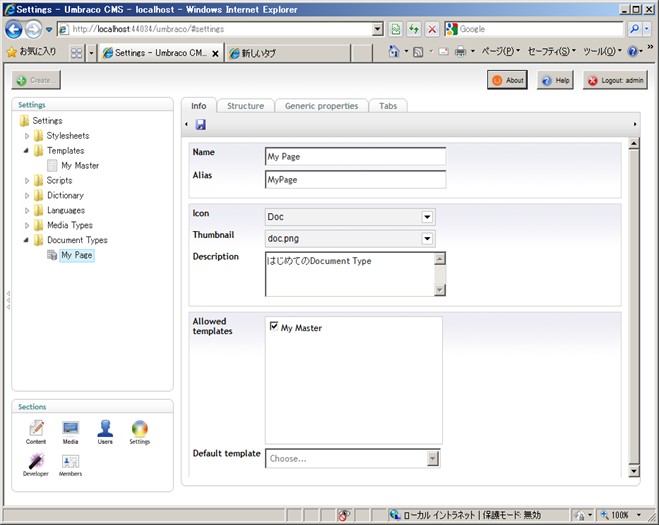
Task: Open the Developer section icon
Action: [36, 464]
